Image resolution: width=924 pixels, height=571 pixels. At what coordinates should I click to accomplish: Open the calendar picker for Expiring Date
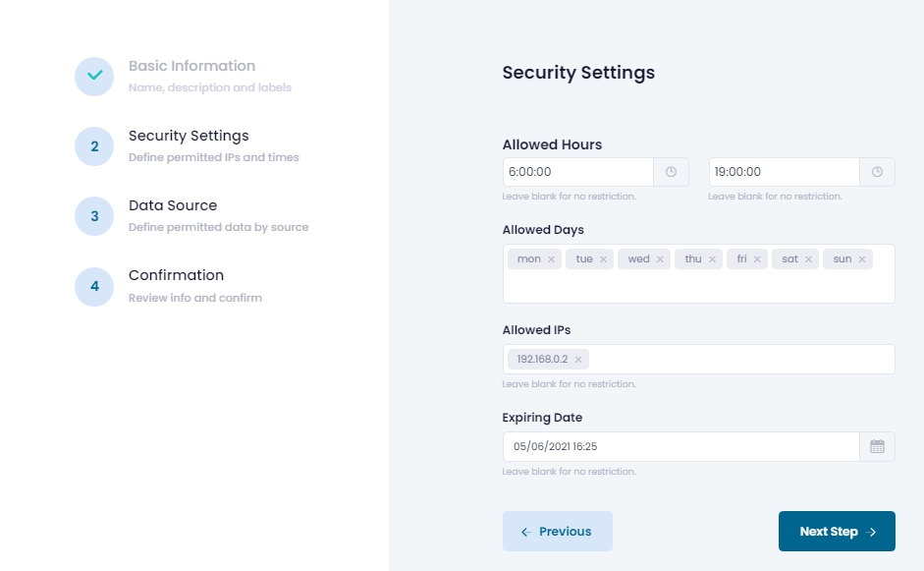877,446
